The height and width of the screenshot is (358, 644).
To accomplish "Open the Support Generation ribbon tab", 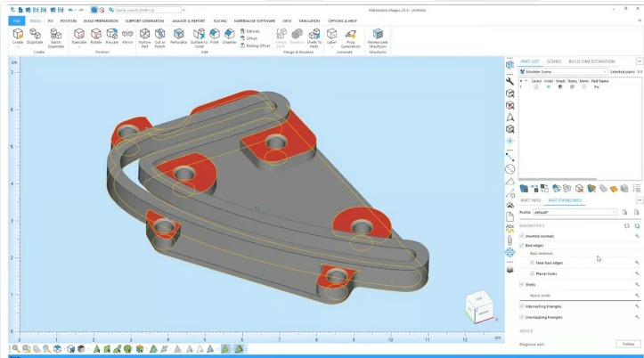I will pyautogui.click(x=143, y=20).
